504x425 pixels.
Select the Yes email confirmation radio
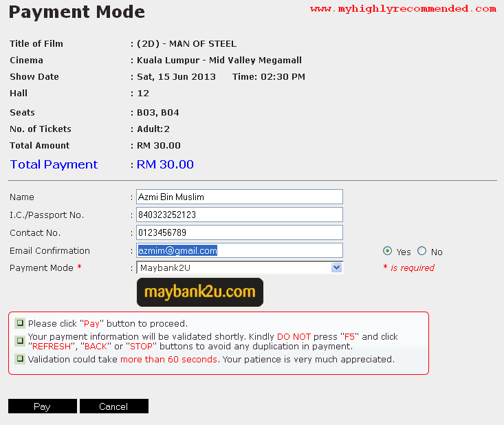pyautogui.click(x=387, y=251)
